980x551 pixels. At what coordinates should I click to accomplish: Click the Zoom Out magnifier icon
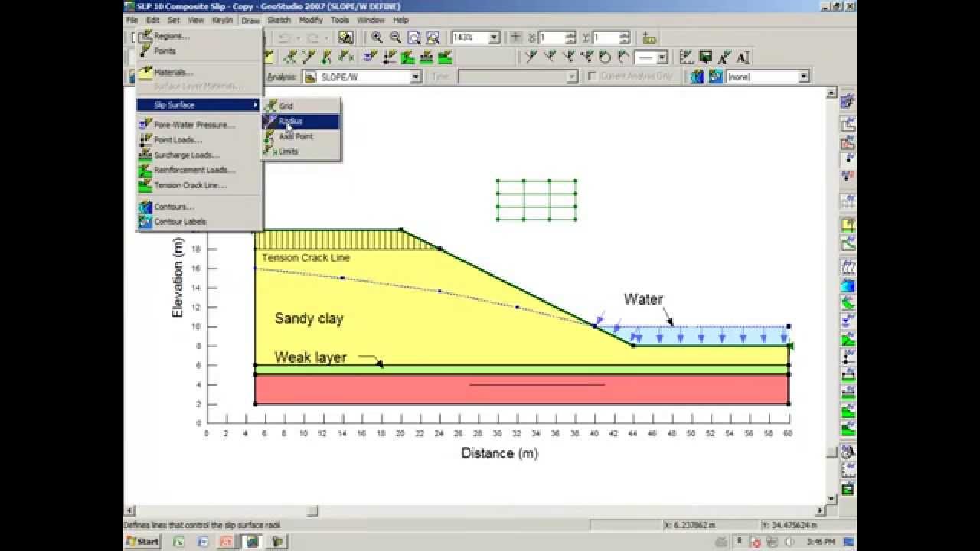pyautogui.click(x=395, y=37)
